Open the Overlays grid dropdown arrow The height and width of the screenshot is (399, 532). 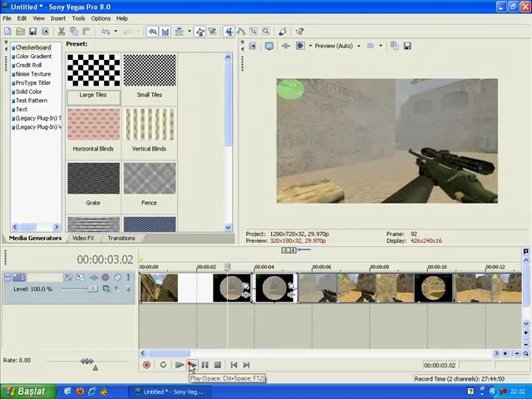[x=381, y=47]
